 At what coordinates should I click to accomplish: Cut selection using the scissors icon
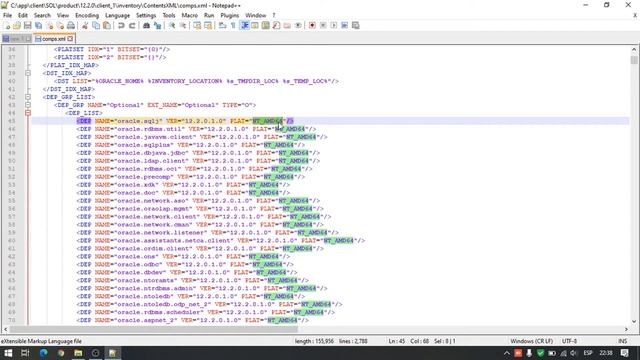[x=85, y=25]
